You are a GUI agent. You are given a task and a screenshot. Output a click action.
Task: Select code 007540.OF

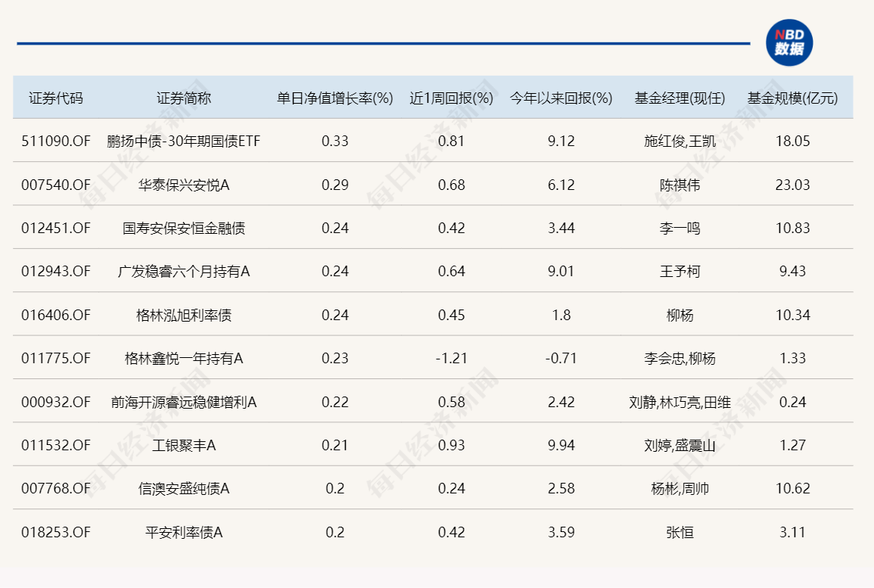click(56, 185)
